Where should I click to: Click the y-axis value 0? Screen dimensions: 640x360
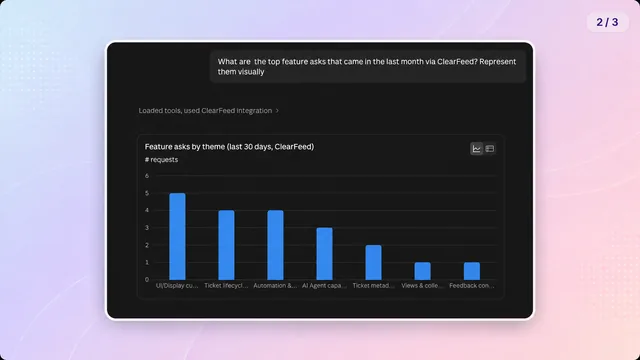pyautogui.click(x=147, y=280)
